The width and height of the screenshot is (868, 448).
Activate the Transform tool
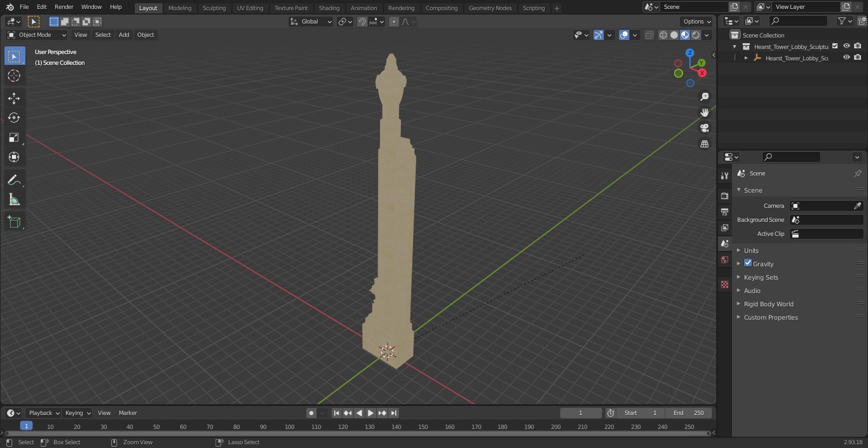click(x=14, y=157)
